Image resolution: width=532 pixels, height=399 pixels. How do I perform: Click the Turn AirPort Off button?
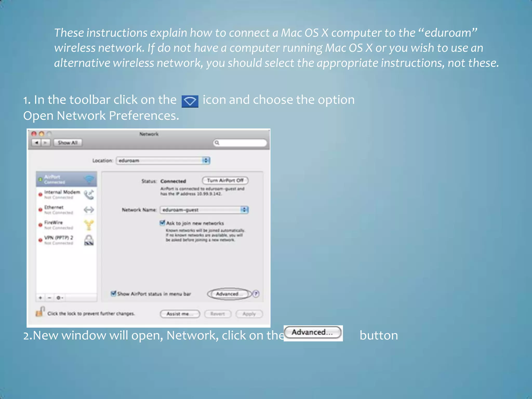coord(225,180)
